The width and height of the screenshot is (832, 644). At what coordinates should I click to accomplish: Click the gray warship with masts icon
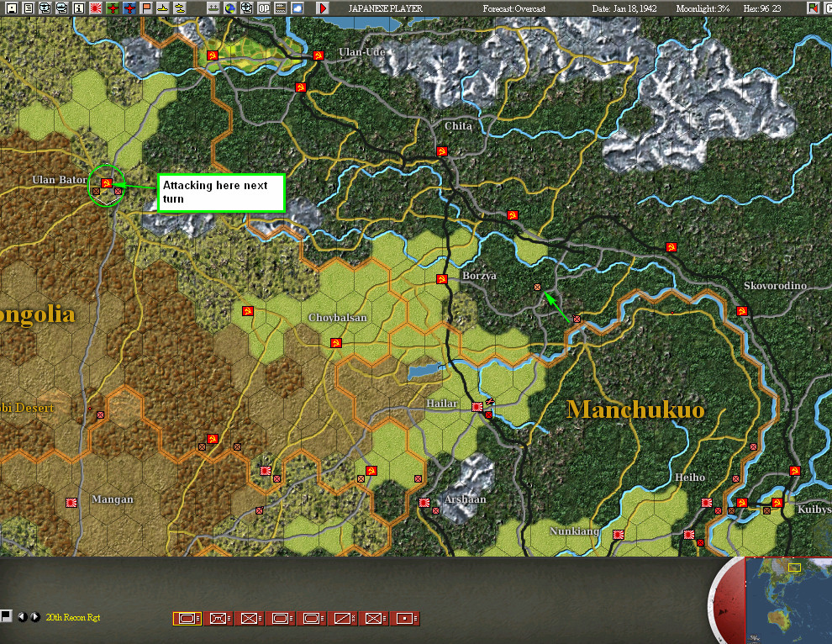tap(213, 8)
